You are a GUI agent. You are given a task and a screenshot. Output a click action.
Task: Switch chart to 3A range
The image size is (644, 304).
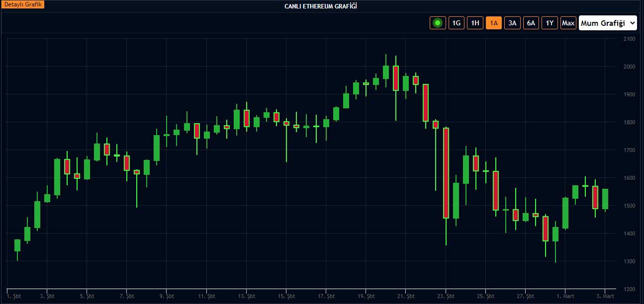coord(512,23)
